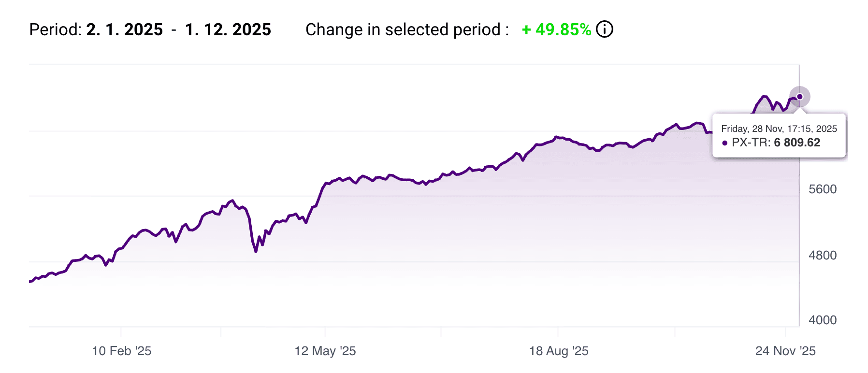The height and width of the screenshot is (373, 868).
Task: Click the 18 Aug '25 x-axis label
Action: pos(559,351)
